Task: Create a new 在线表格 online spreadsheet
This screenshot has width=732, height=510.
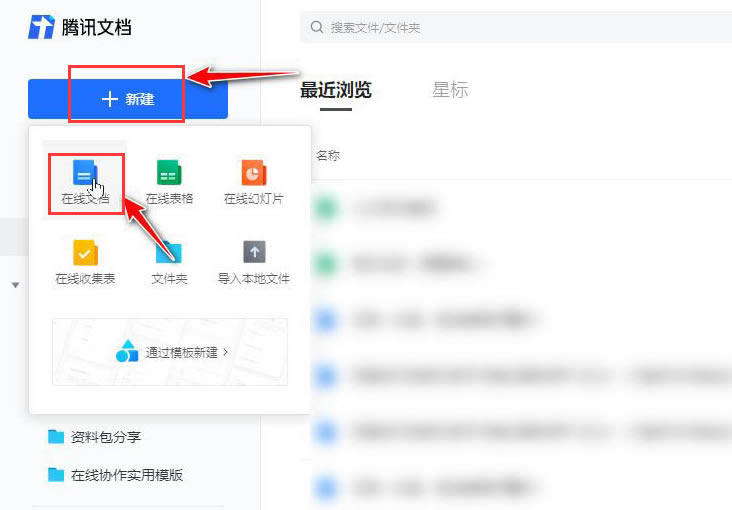Action: 169,181
